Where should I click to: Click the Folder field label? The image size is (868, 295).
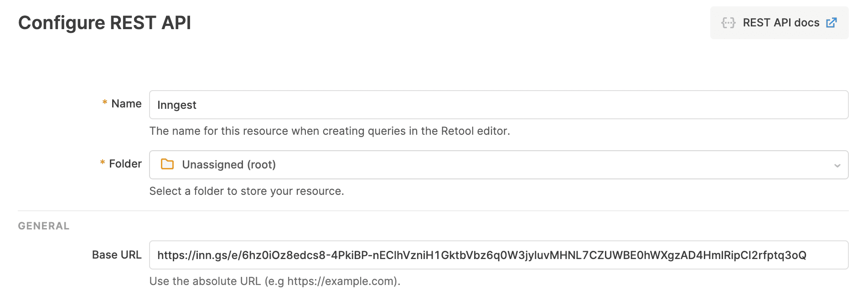(124, 163)
